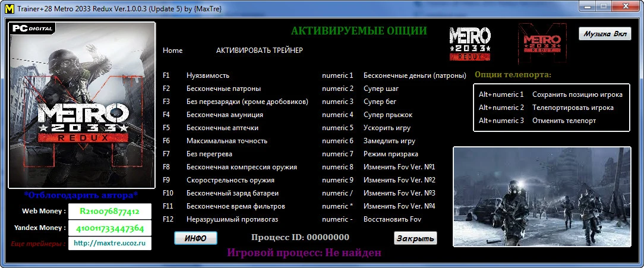Screen dimensions: 644x268
Task: Click the АКТИВИРОВАТЬ ТРЕЙНЕР label
Action: pyautogui.click(x=260, y=51)
